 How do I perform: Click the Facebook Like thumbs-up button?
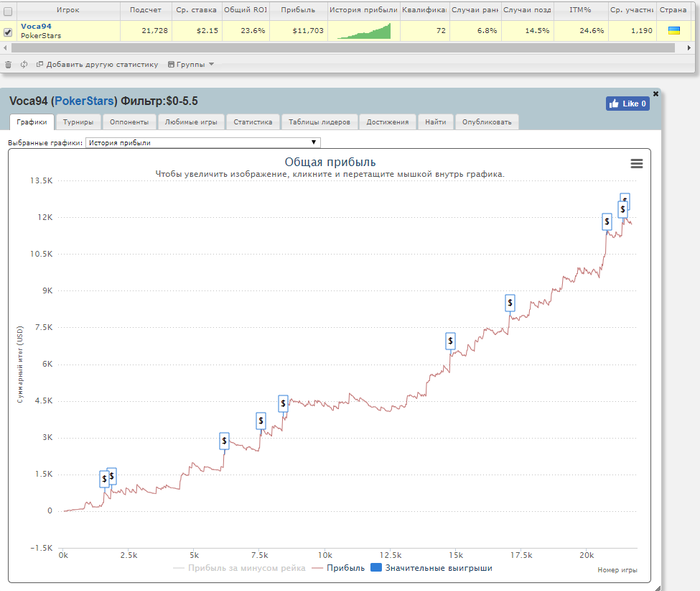pyautogui.click(x=628, y=104)
